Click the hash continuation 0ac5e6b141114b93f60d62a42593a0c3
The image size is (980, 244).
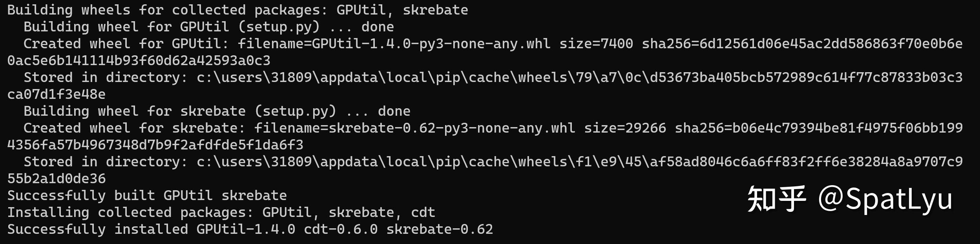tap(139, 60)
